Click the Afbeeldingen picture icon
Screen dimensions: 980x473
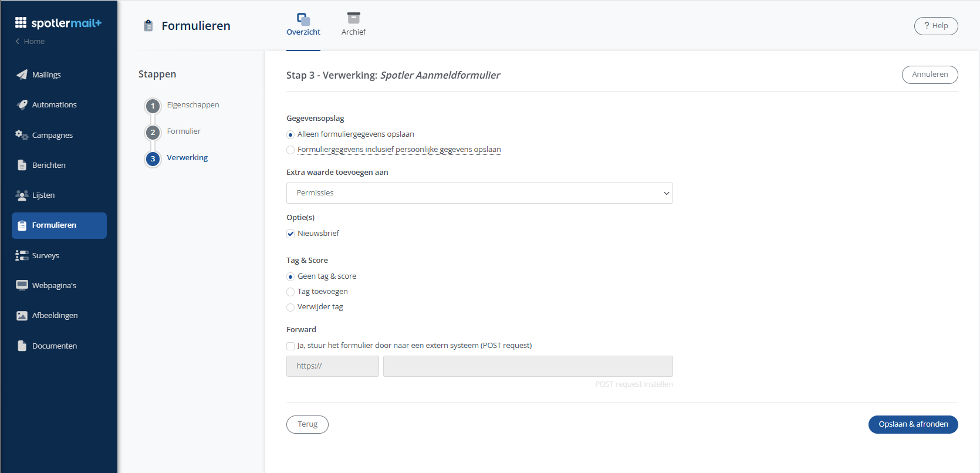22,316
